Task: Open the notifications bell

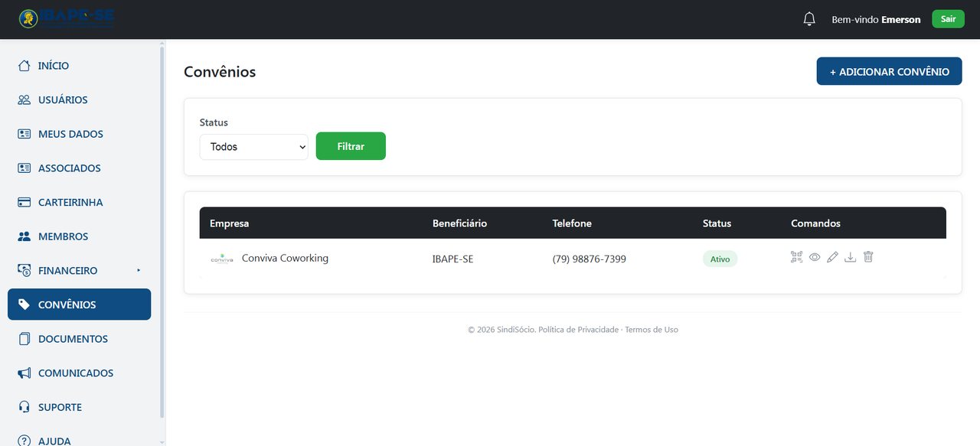Action: click(x=809, y=19)
